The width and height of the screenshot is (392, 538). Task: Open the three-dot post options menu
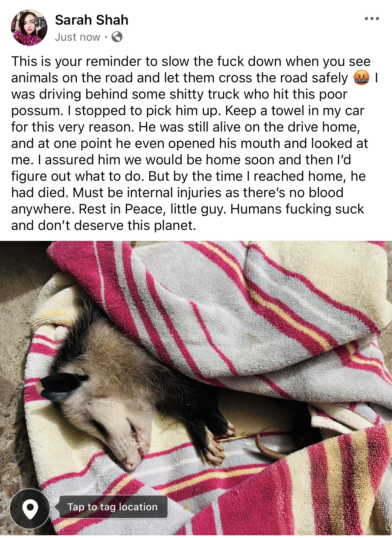point(372,19)
